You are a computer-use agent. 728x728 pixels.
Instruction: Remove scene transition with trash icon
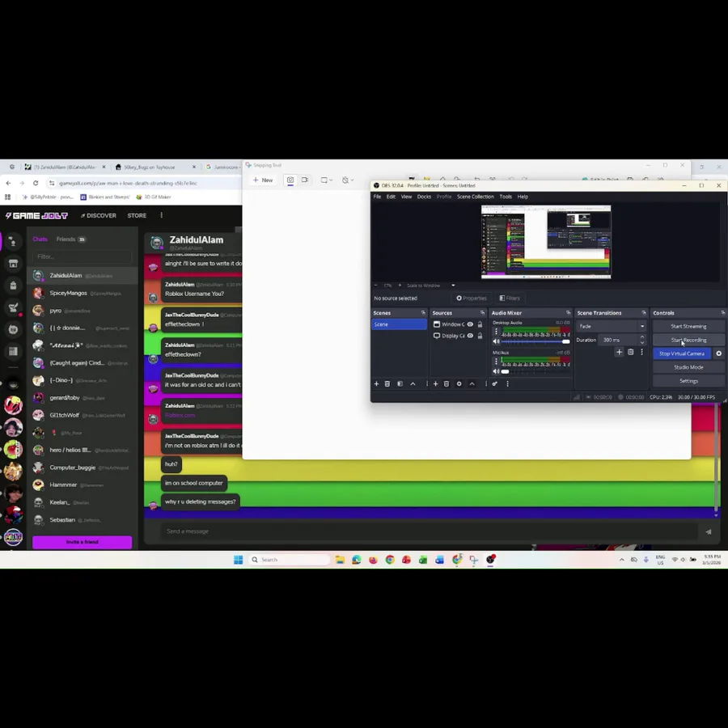(x=630, y=353)
